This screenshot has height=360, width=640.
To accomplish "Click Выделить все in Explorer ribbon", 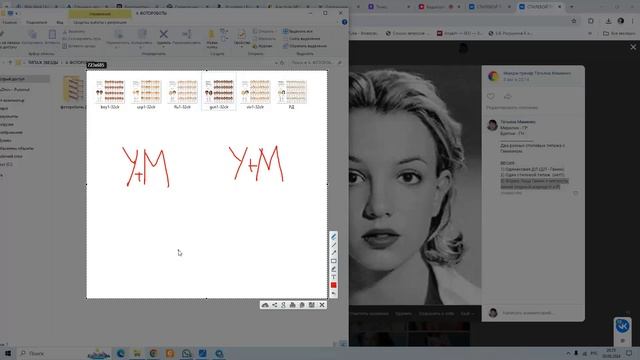I will pyautogui.click(x=298, y=31).
